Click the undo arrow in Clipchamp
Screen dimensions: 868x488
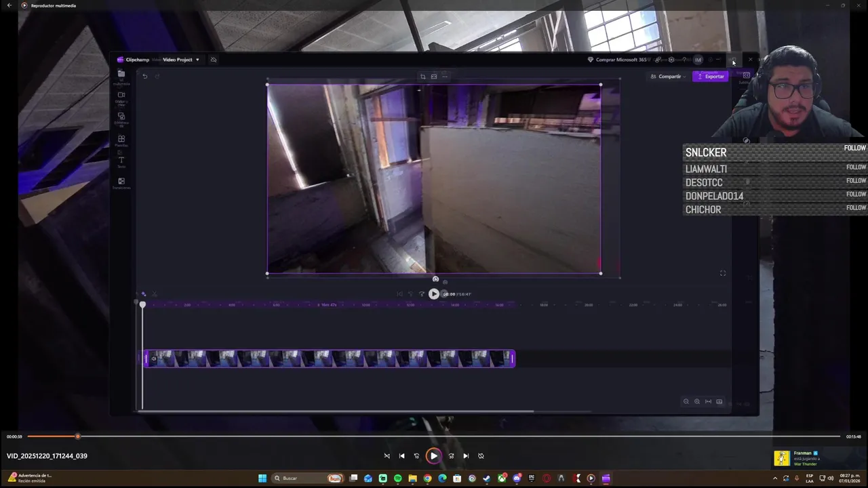[144, 77]
